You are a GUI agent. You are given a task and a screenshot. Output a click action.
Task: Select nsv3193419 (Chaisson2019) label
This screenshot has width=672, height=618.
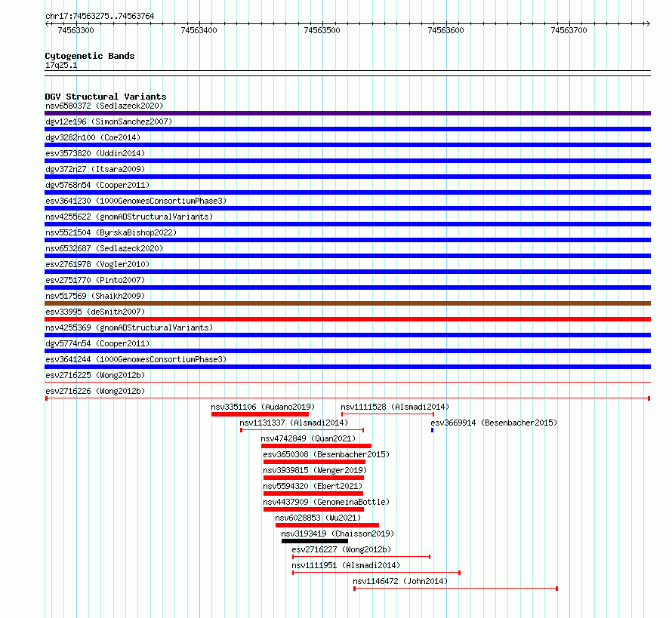point(338,533)
